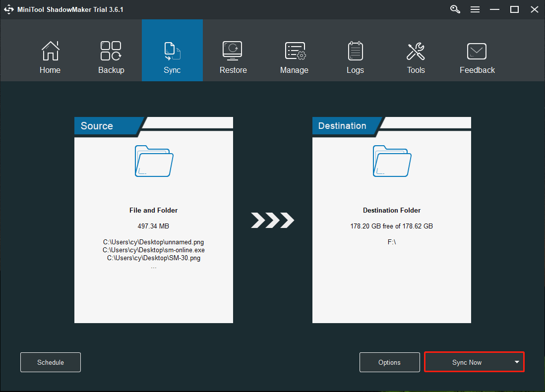545x392 pixels.
Task: Open the Tools section icon
Action: [416, 52]
